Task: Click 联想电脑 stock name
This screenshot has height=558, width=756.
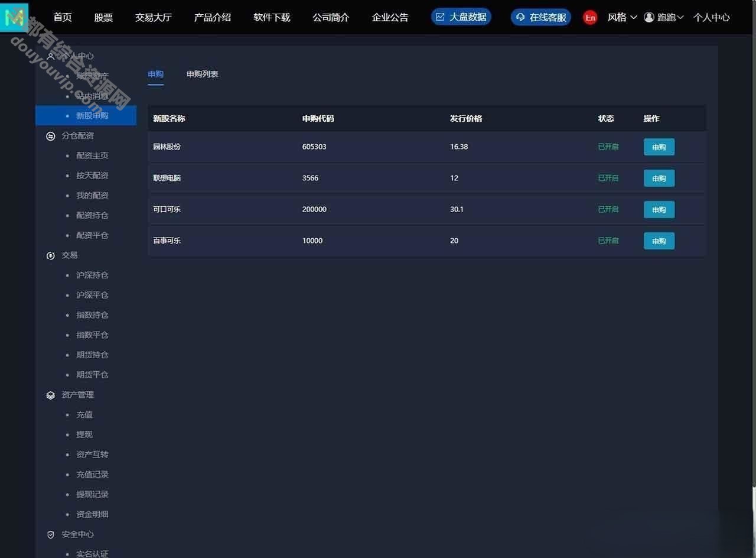Action: click(x=167, y=178)
